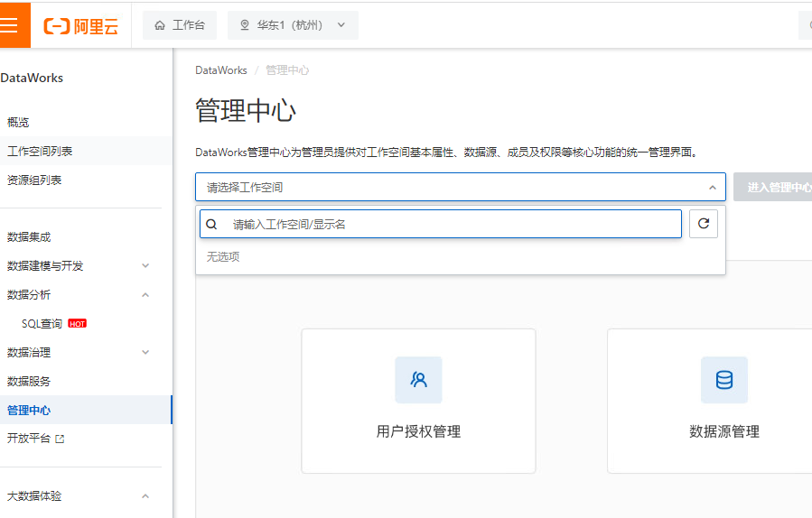Collapse the 大数据体验 chevron
Viewport: 812px width, 518px height.
[x=145, y=495]
